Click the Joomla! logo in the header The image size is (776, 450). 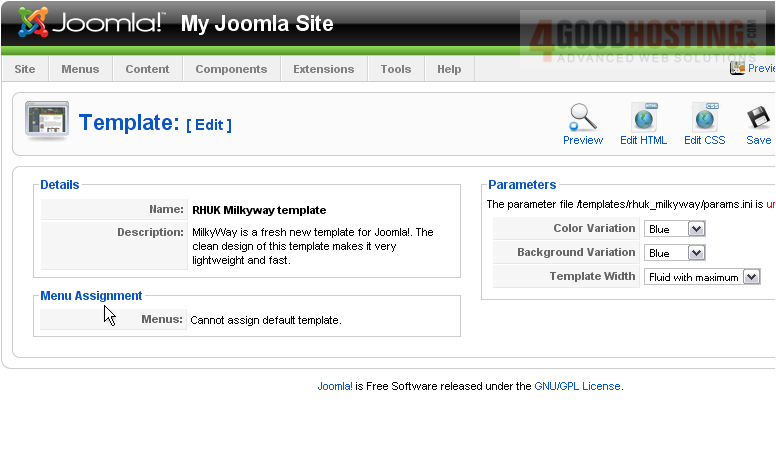(90, 23)
